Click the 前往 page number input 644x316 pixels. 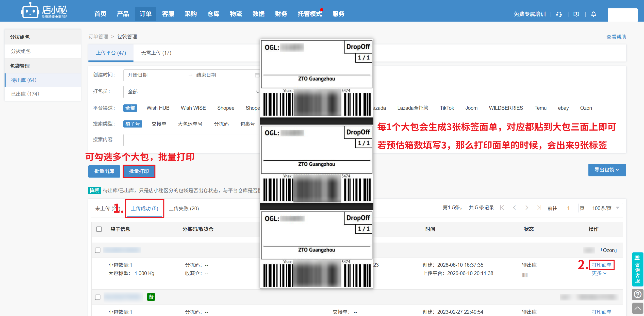pyautogui.click(x=569, y=208)
